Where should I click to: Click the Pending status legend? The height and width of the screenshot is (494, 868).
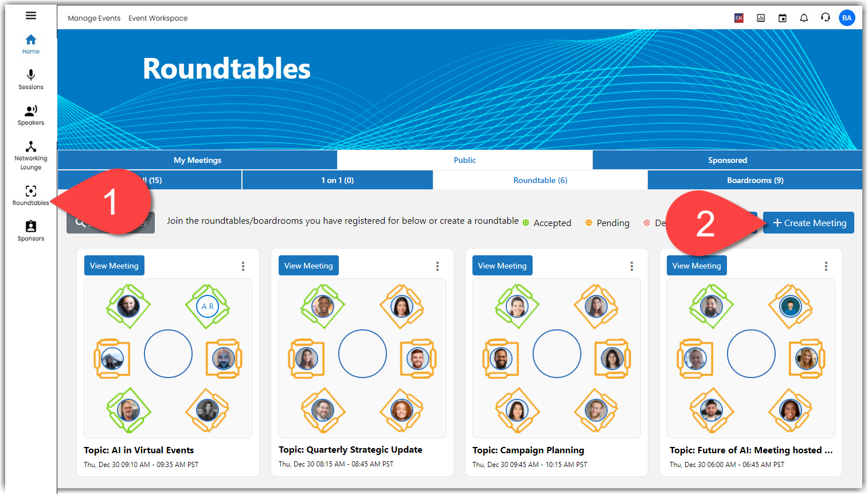pos(607,223)
